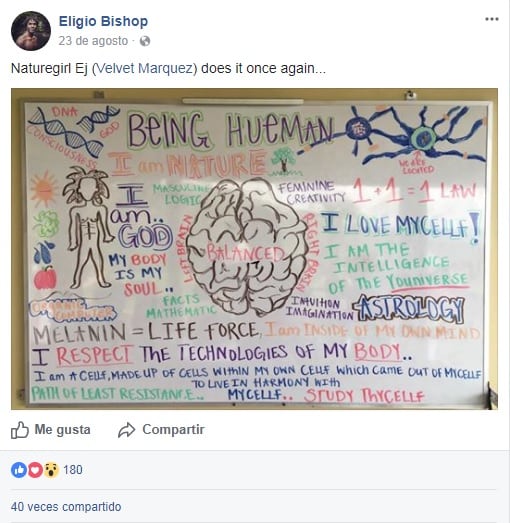Click the curved share arrow icon

tap(126, 430)
